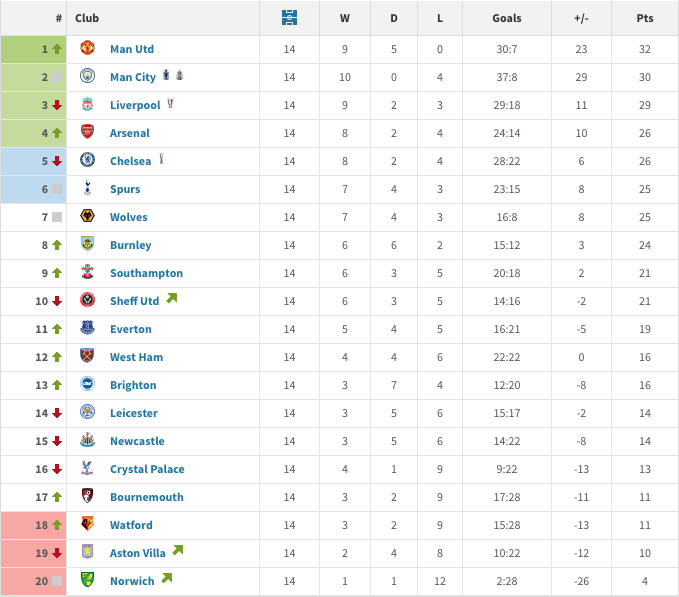Click the trophy icon beside Chelsea
Viewport: 679px width, 597px height.
click(161, 158)
